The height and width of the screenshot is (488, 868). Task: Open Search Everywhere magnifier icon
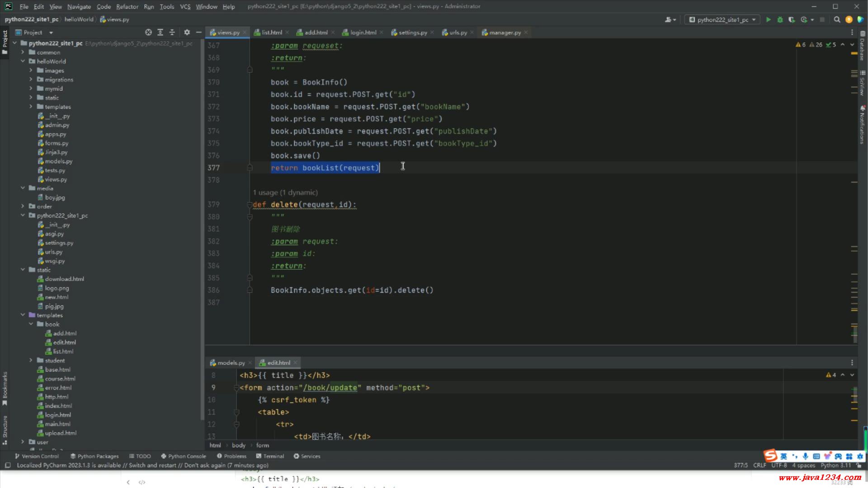tap(837, 19)
